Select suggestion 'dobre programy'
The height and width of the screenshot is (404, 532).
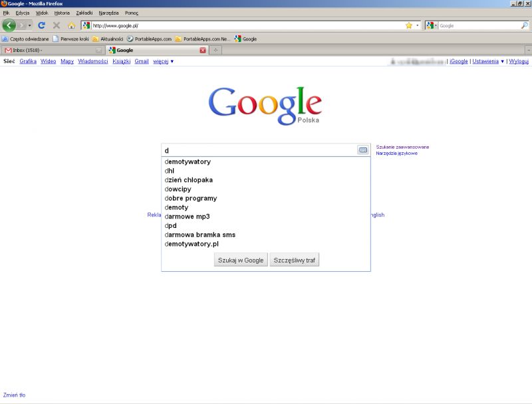[x=266, y=198]
